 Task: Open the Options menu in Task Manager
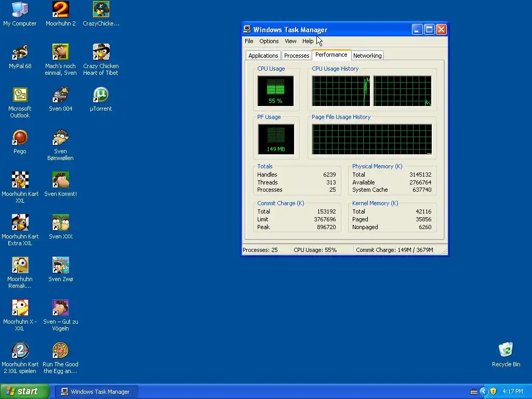(269, 41)
